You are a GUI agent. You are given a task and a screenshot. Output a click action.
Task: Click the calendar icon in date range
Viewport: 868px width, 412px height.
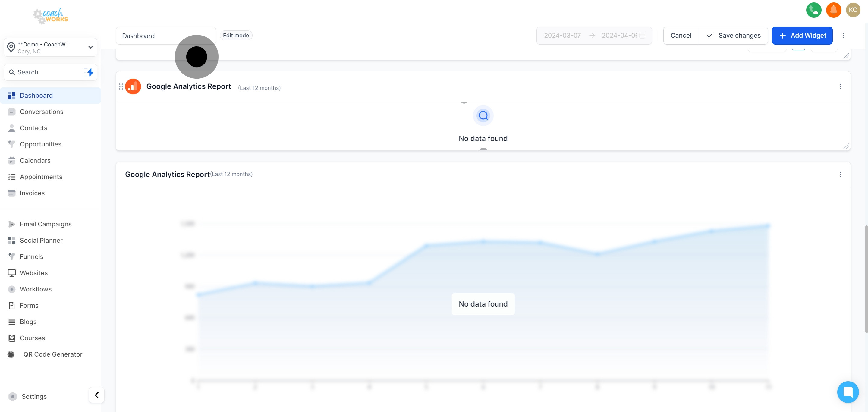pyautogui.click(x=642, y=35)
